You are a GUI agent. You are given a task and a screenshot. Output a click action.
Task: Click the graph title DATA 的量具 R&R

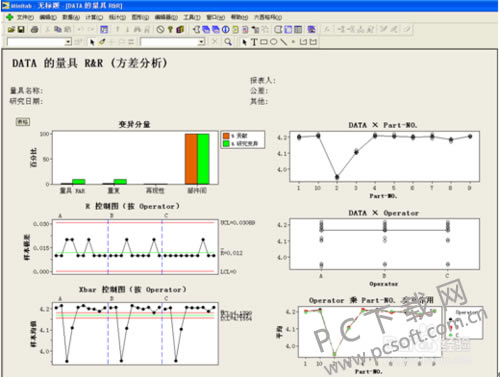click(x=90, y=63)
